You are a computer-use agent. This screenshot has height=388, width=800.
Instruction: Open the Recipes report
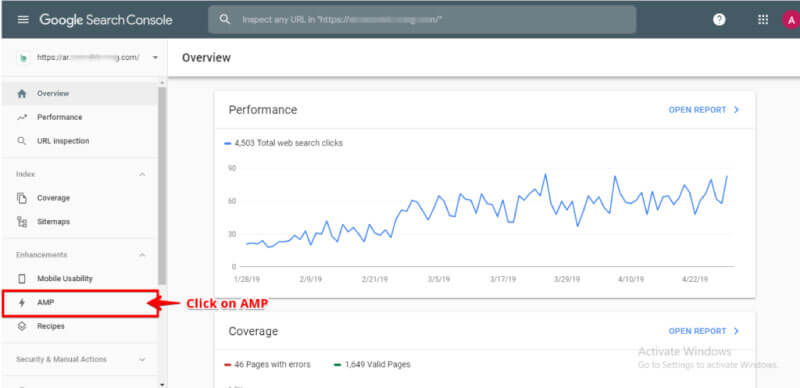(80, 326)
